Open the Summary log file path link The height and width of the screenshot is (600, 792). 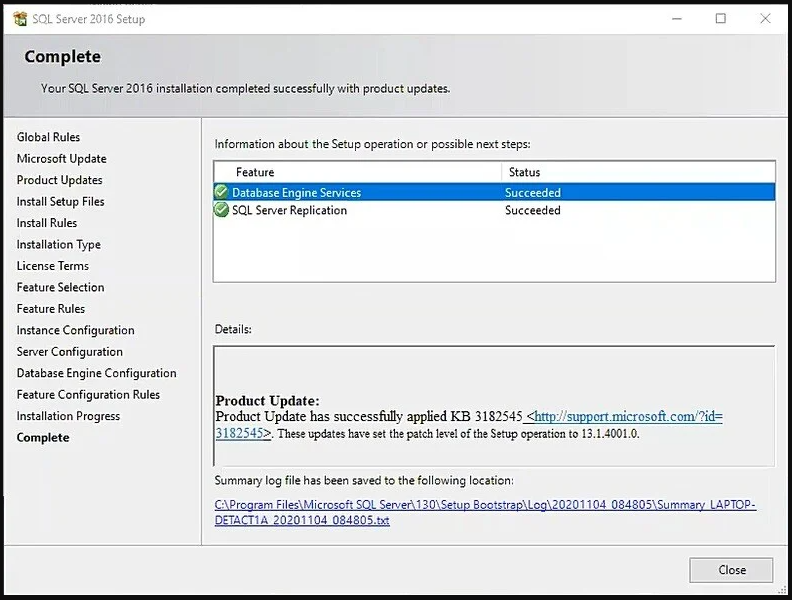485,512
